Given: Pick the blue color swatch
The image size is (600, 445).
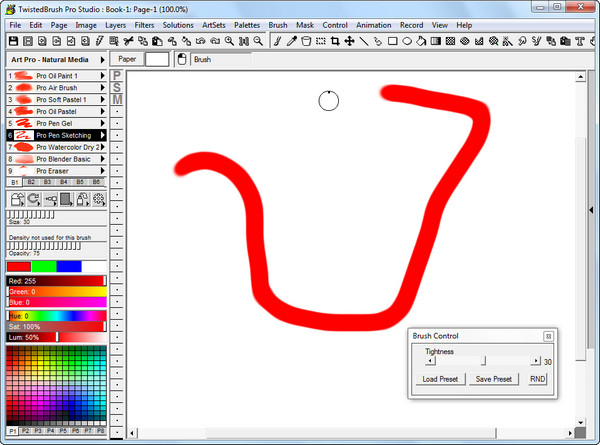Looking at the screenshot, I should click(69, 266).
